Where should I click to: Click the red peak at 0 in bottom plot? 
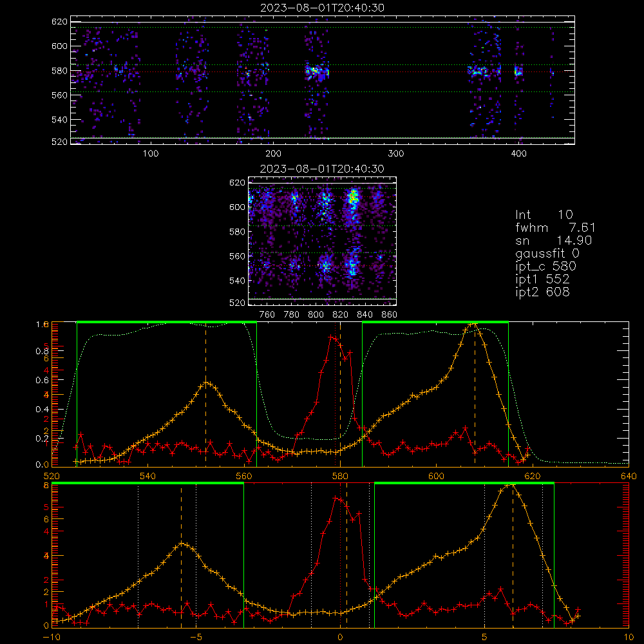[336, 498]
